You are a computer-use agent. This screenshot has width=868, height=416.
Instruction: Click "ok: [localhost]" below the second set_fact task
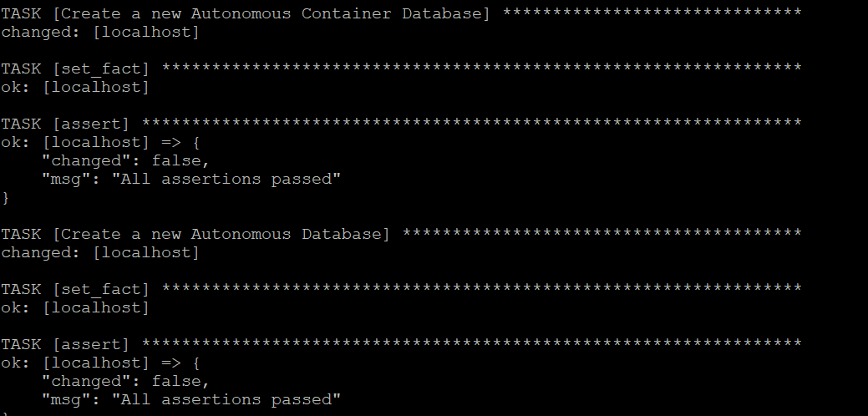(x=75, y=307)
